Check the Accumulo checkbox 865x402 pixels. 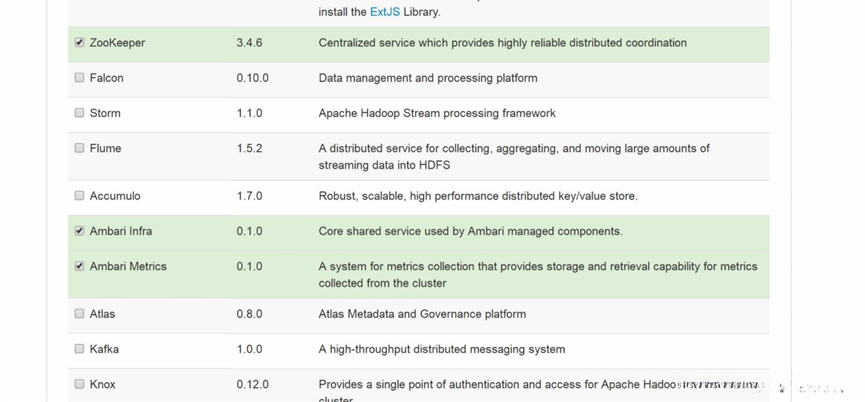pos(79,196)
